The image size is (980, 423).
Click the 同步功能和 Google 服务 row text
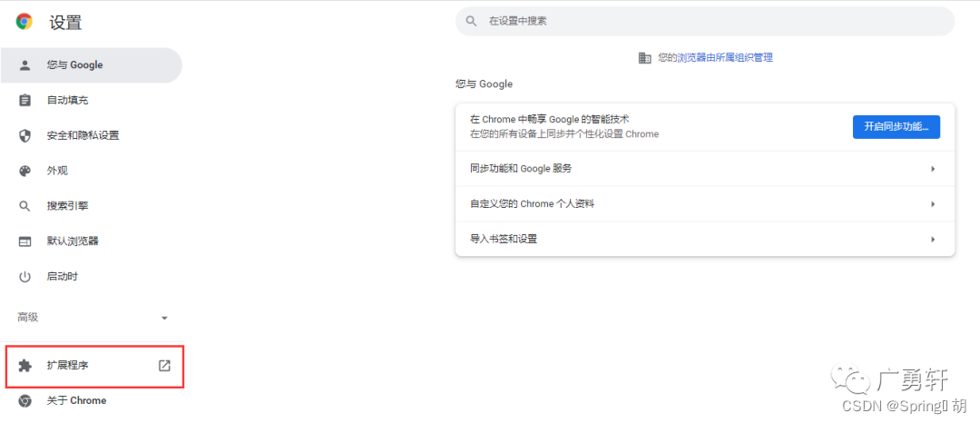[x=521, y=169]
